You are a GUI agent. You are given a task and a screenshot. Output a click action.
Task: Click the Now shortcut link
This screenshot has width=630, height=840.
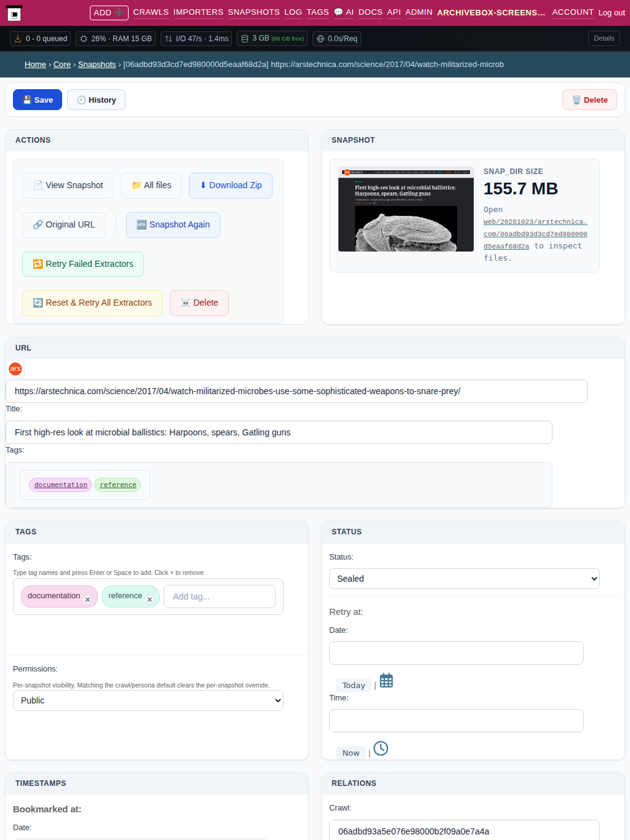click(351, 753)
